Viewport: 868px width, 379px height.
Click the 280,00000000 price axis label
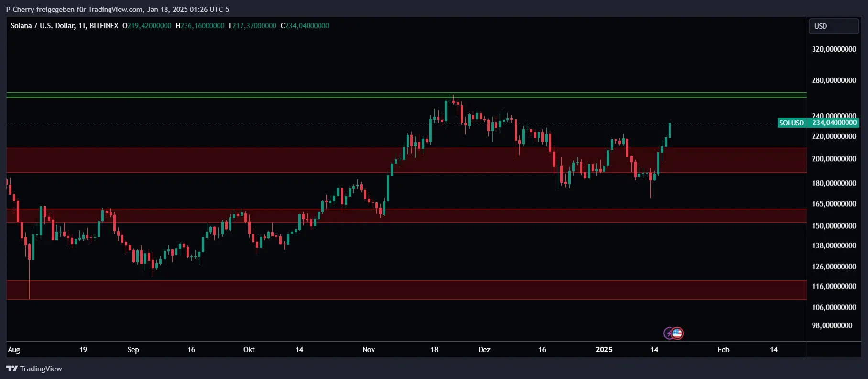(834, 80)
